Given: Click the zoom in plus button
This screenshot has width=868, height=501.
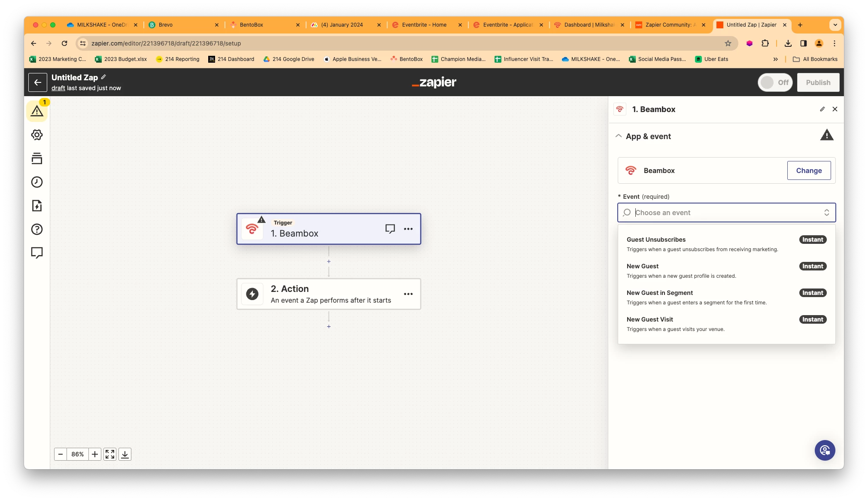Looking at the screenshot, I should tap(95, 454).
